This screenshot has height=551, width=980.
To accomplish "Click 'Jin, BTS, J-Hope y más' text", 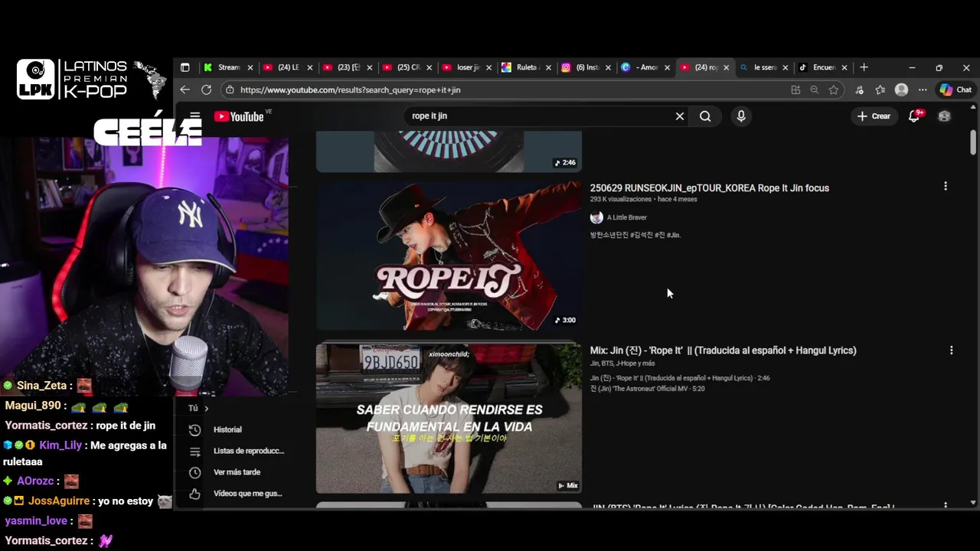I will tap(622, 364).
